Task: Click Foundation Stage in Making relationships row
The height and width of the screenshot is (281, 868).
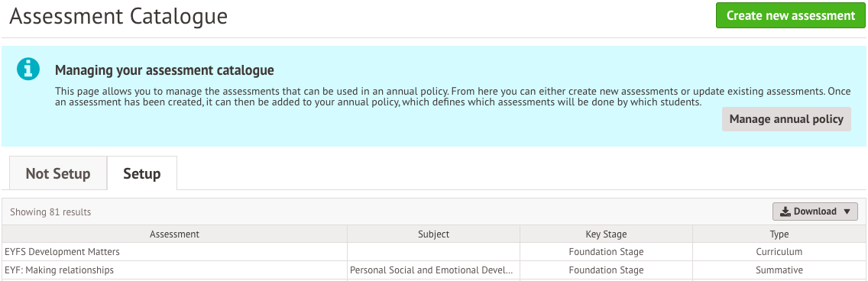Action: 606,270
